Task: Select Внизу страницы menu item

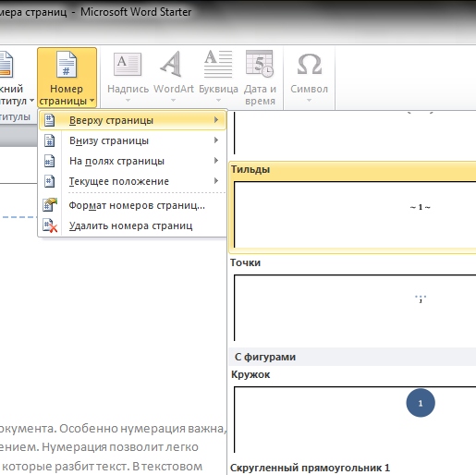Action: click(x=132, y=140)
